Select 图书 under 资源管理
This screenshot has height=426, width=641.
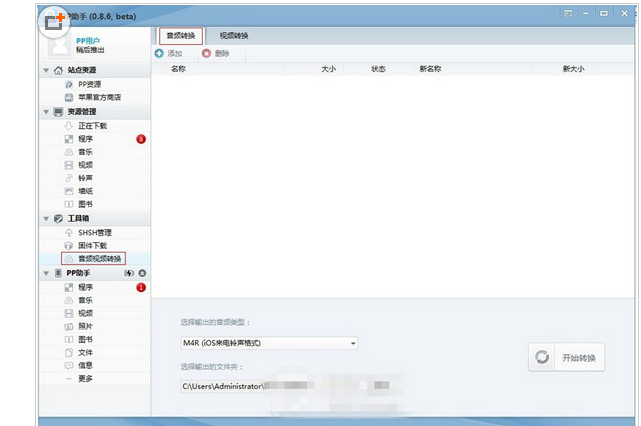pos(95,204)
